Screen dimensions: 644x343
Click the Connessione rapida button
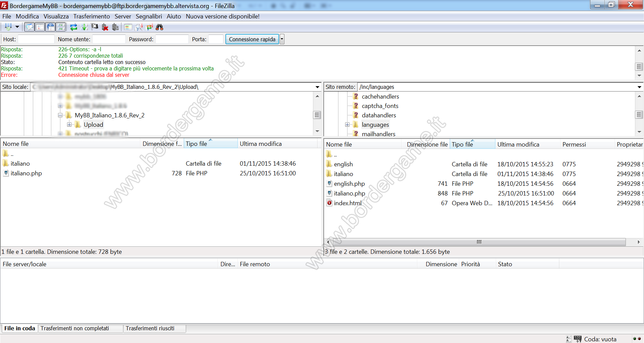252,39
